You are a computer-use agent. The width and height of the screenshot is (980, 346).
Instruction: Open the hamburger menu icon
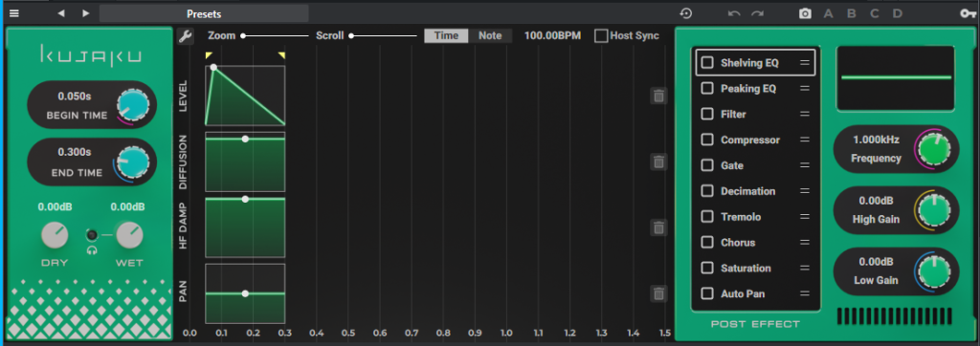point(13,13)
